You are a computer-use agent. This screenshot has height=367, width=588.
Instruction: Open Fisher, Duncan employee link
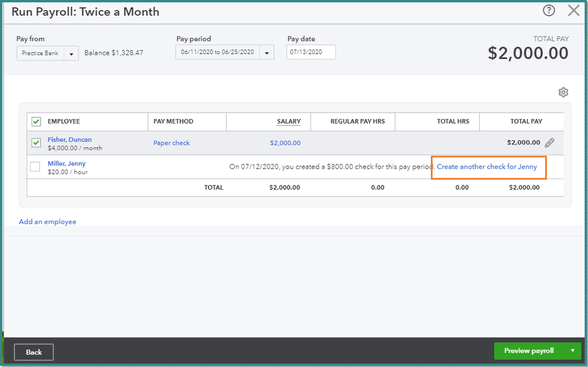point(69,140)
